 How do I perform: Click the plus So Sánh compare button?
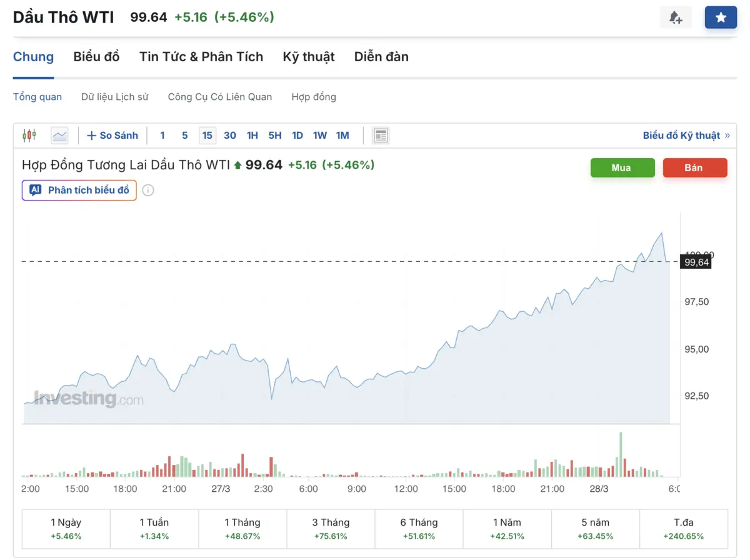click(x=112, y=135)
